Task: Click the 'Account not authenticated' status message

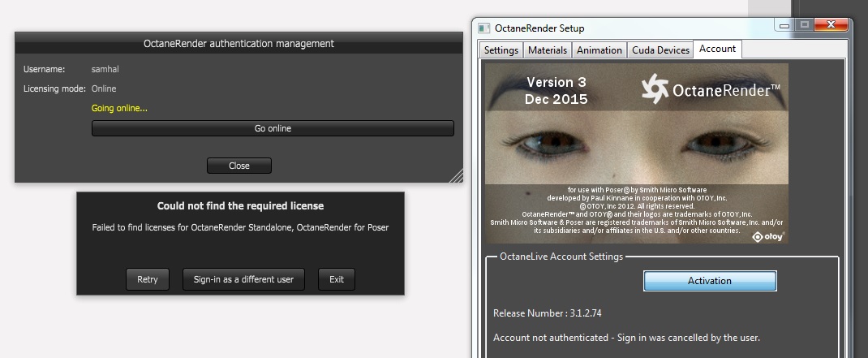Action: (x=626, y=338)
